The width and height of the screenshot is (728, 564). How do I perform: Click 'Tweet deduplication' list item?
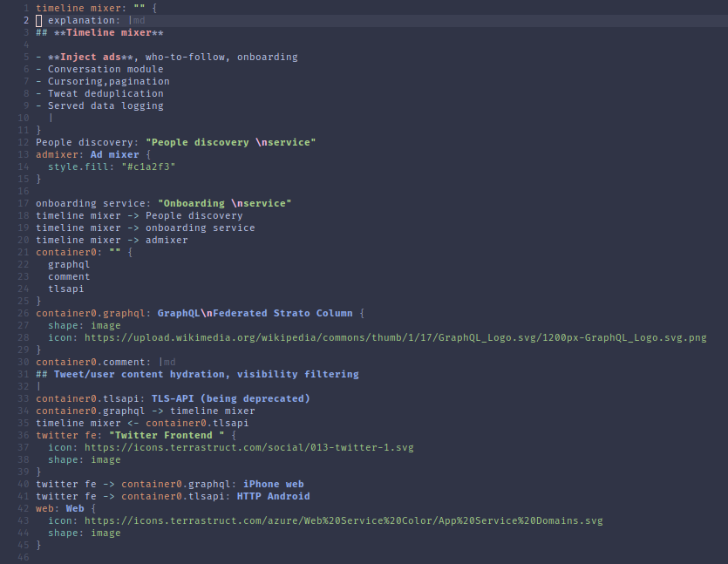click(x=105, y=94)
